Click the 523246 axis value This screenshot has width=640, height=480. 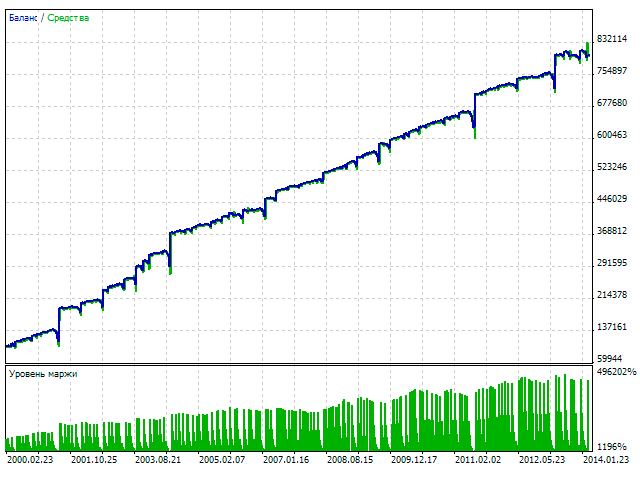[612, 167]
